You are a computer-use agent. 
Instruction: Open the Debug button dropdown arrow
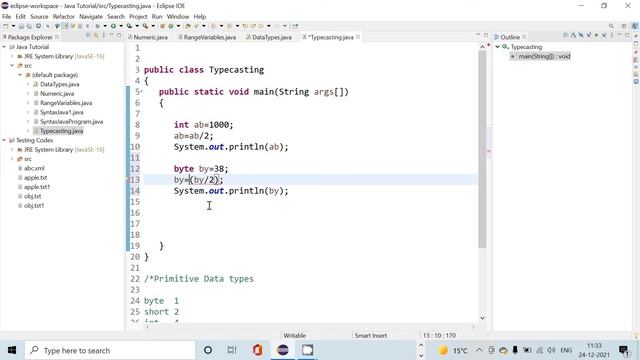pyautogui.click(x=105, y=26)
